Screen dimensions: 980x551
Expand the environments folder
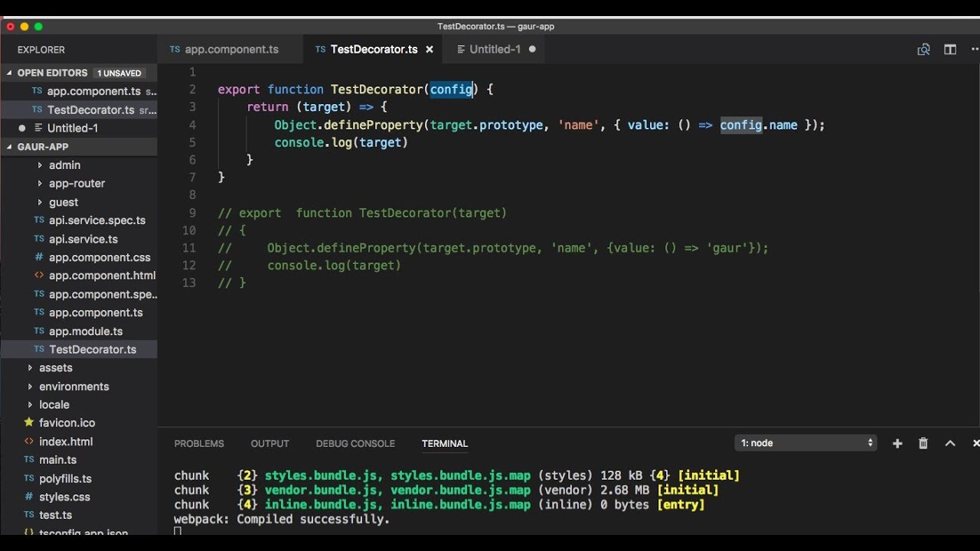tap(30, 386)
